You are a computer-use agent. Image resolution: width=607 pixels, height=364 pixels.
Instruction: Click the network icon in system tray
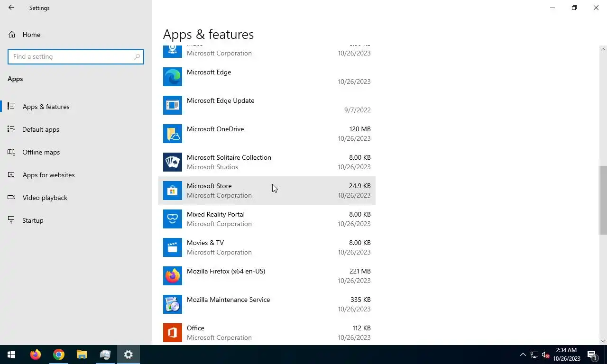point(534,355)
